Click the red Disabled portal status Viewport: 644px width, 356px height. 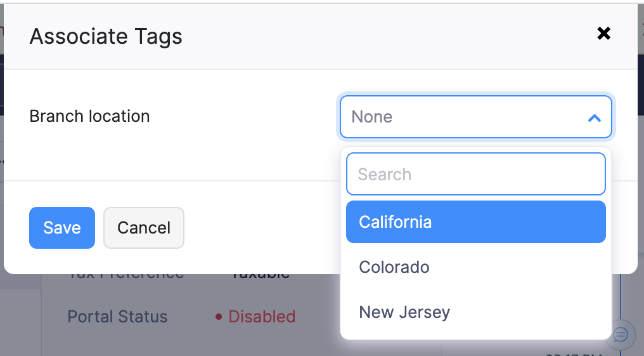coord(262,317)
